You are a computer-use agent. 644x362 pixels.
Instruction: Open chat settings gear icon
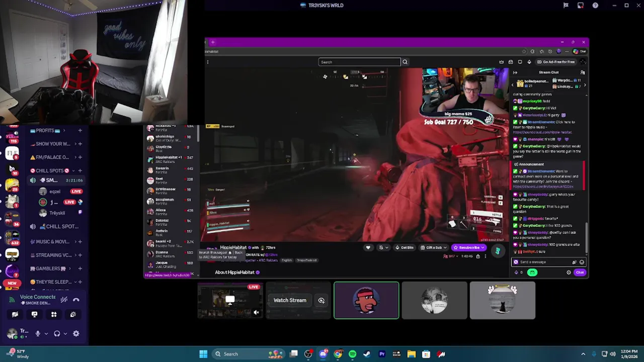[569, 273]
